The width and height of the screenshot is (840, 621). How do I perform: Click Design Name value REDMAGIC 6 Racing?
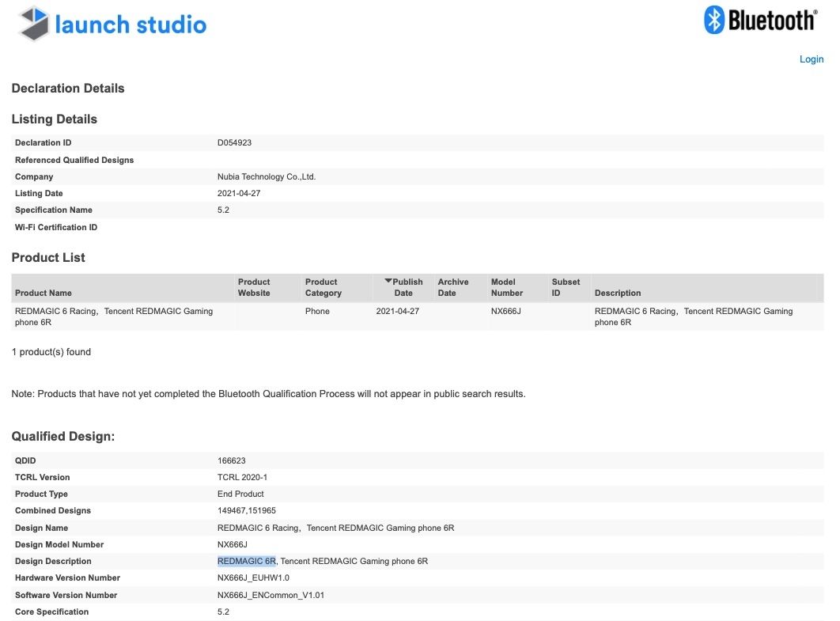click(x=336, y=528)
